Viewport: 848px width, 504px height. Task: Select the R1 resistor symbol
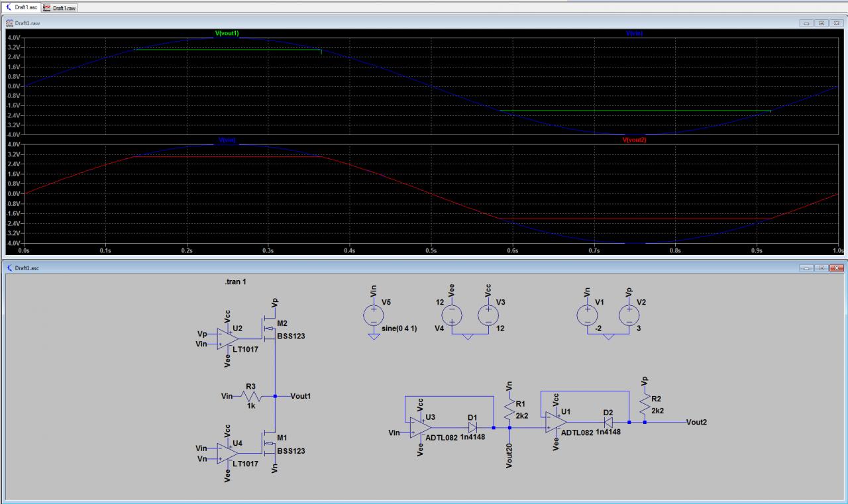pyautogui.click(x=509, y=408)
